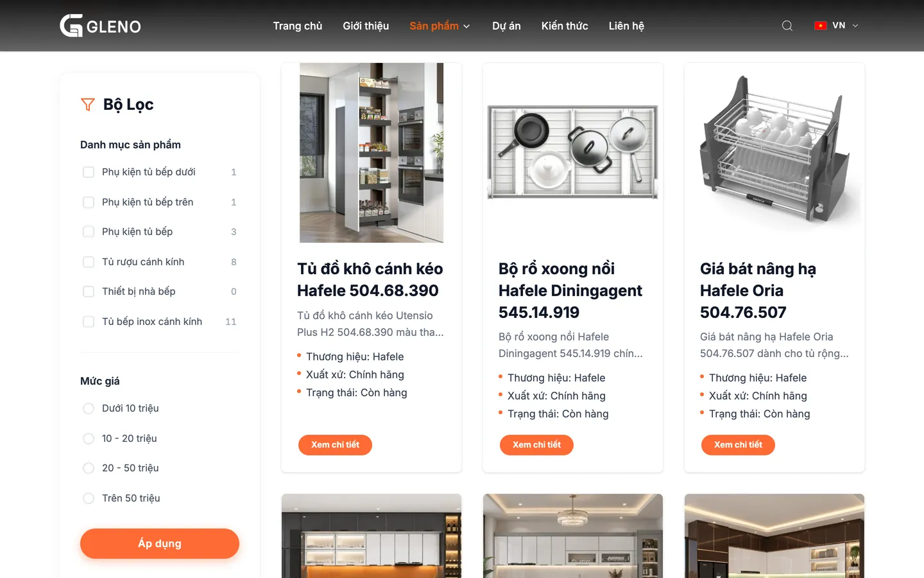
Task: Open Giá bát nâng hạ product image
Action: [774, 153]
